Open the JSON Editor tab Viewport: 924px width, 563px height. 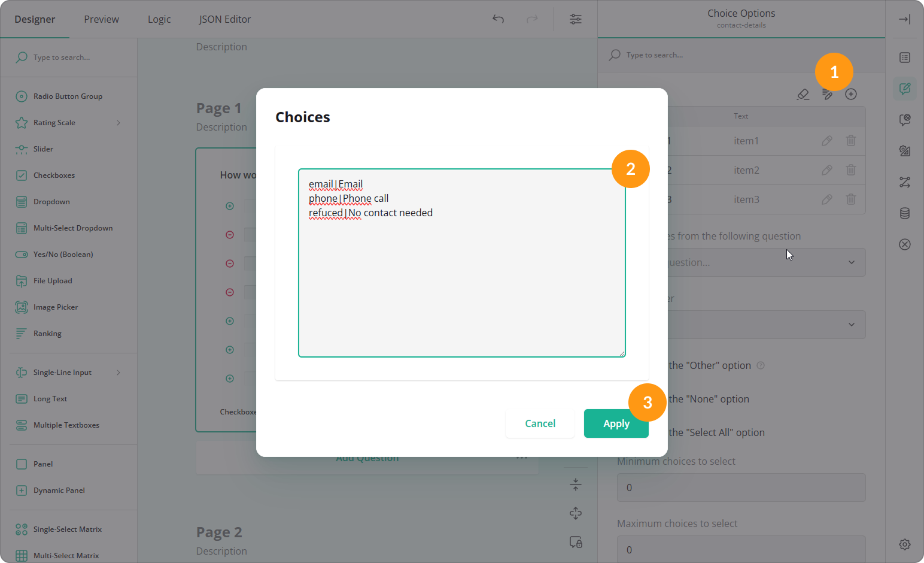(x=224, y=19)
